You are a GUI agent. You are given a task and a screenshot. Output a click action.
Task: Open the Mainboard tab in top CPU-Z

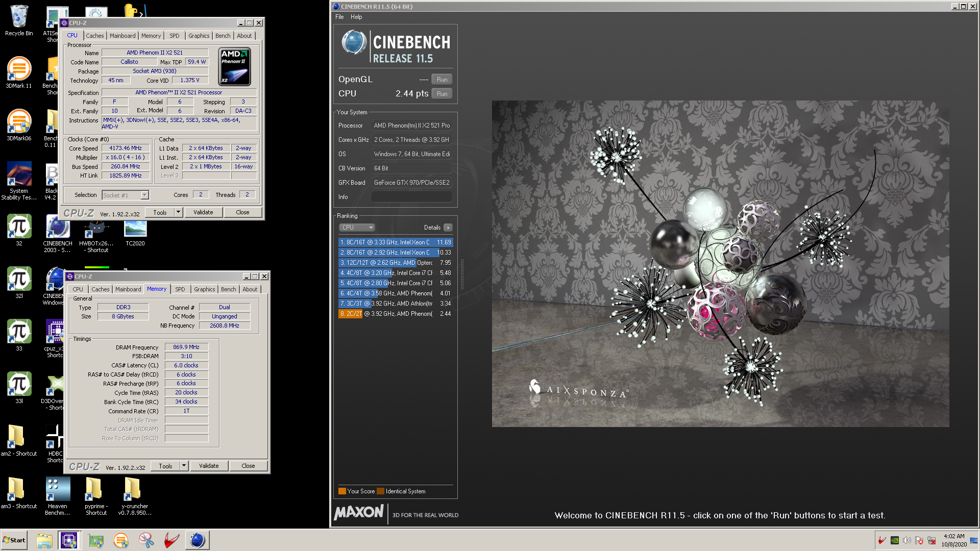tap(122, 36)
